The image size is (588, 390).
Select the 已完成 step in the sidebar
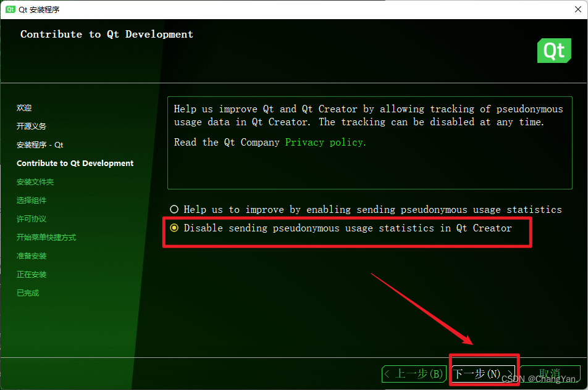[x=28, y=293]
